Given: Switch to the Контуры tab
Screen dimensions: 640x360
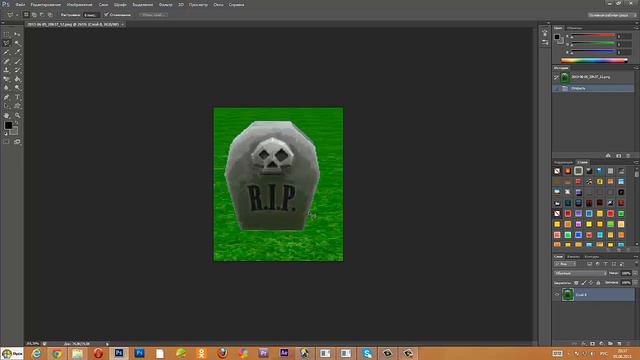Looking at the screenshot, I should (x=592, y=257).
